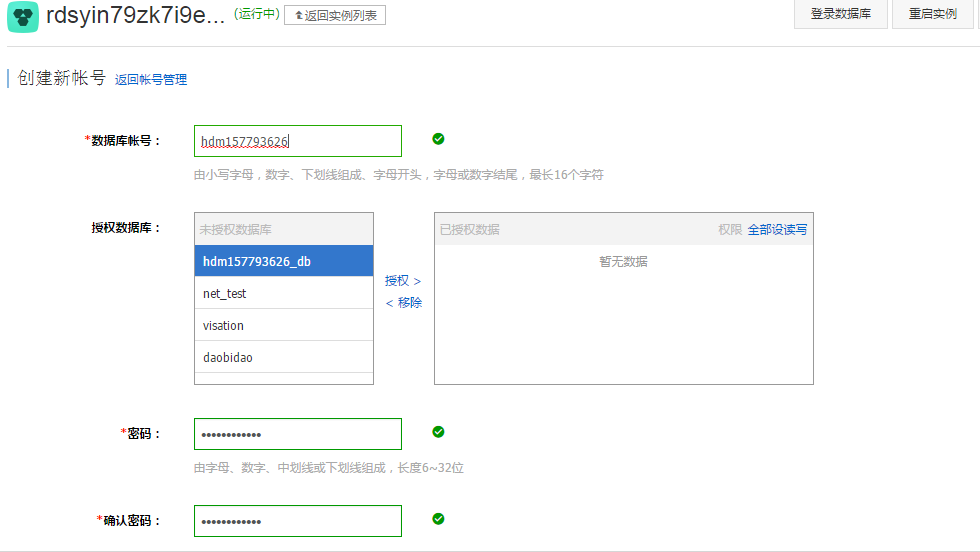Click green checkmark beside 数据库帐号 field
The width and height of the screenshot is (980, 552).
coord(438,139)
